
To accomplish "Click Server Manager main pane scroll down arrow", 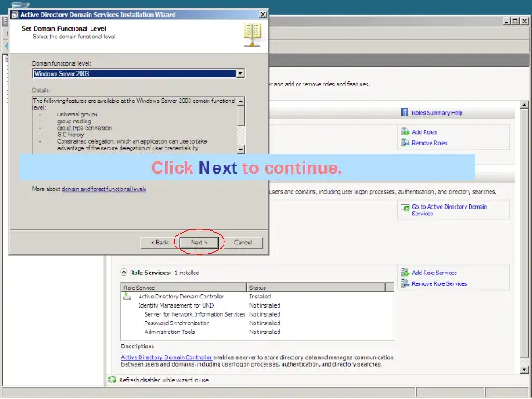I will click(x=525, y=370).
